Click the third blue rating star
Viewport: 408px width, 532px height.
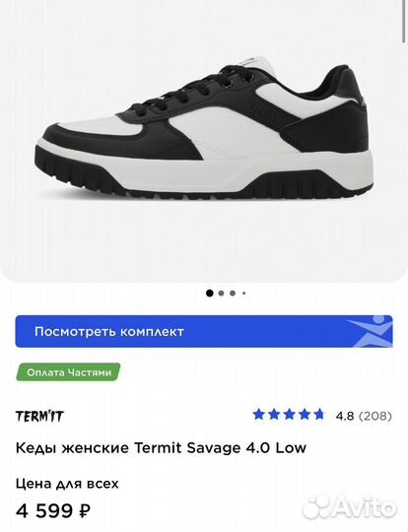tap(289, 415)
